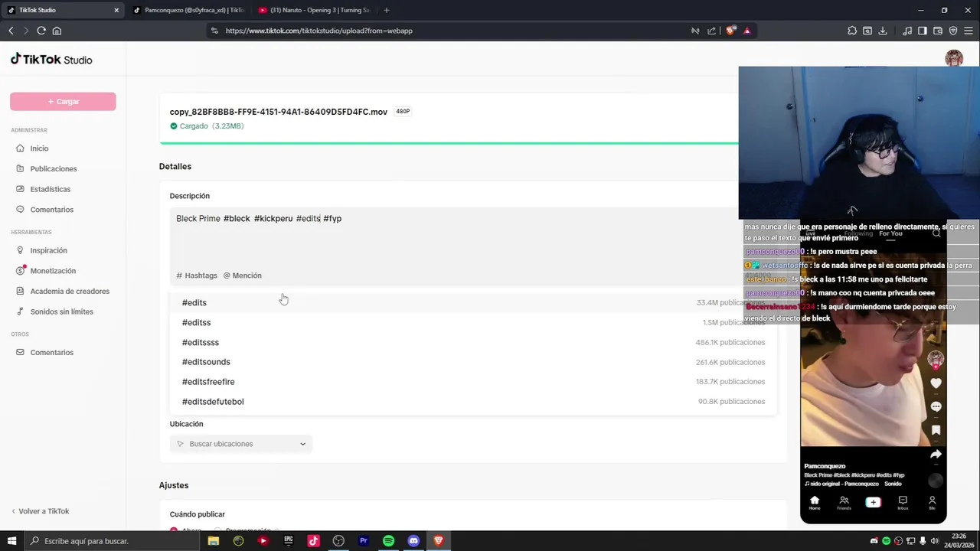Viewport: 980px width, 551px height.
Task: Open the browser extensions puzzle icon
Action: click(x=852, y=31)
